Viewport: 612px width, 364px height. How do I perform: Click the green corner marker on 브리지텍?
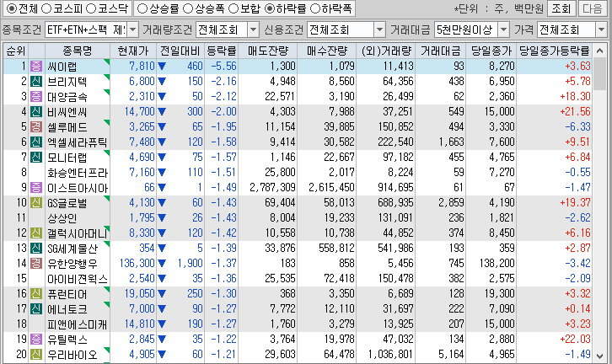107,77
